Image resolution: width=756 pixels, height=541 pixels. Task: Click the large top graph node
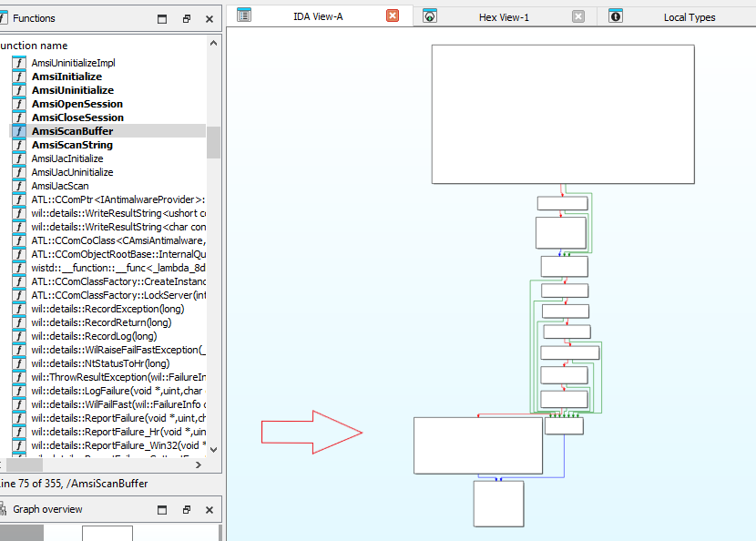pos(562,115)
